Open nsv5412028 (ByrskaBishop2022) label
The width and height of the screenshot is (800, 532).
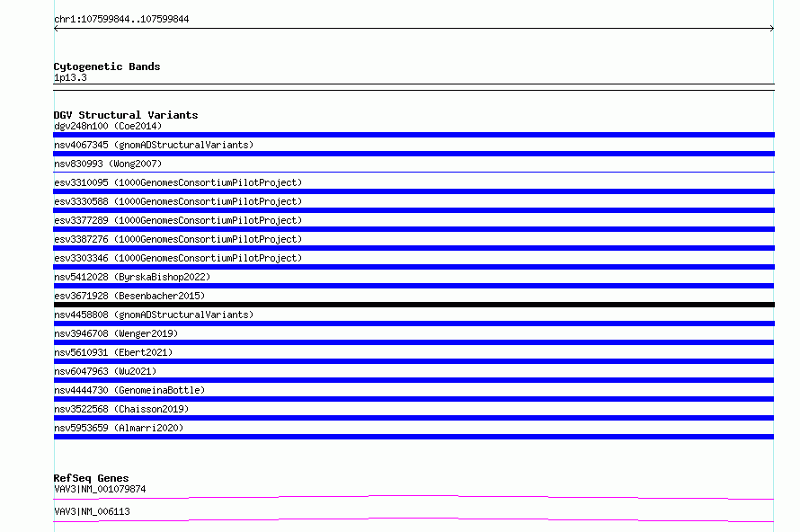pyautogui.click(x=132, y=277)
